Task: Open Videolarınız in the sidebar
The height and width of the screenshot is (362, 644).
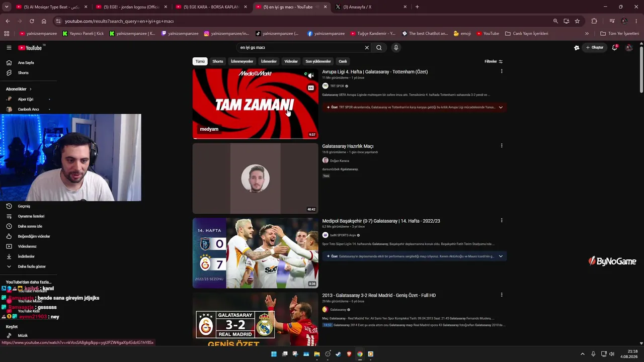Action: tap(28, 246)
